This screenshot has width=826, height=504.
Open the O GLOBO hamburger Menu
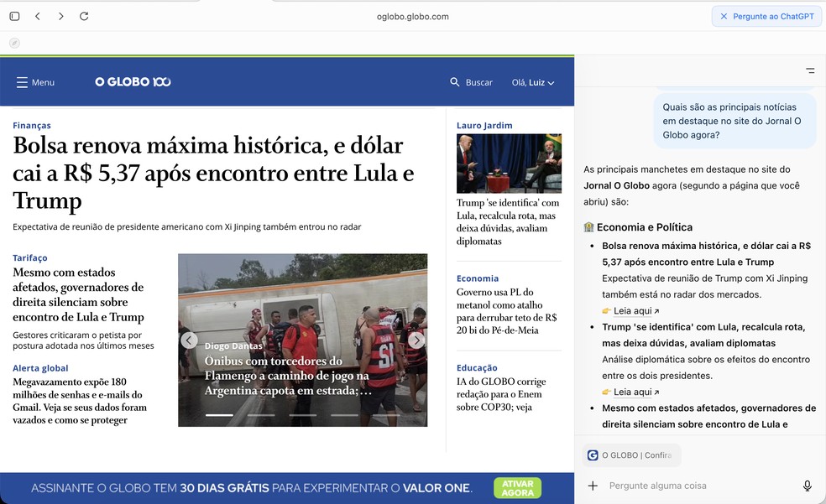point(23,81)
